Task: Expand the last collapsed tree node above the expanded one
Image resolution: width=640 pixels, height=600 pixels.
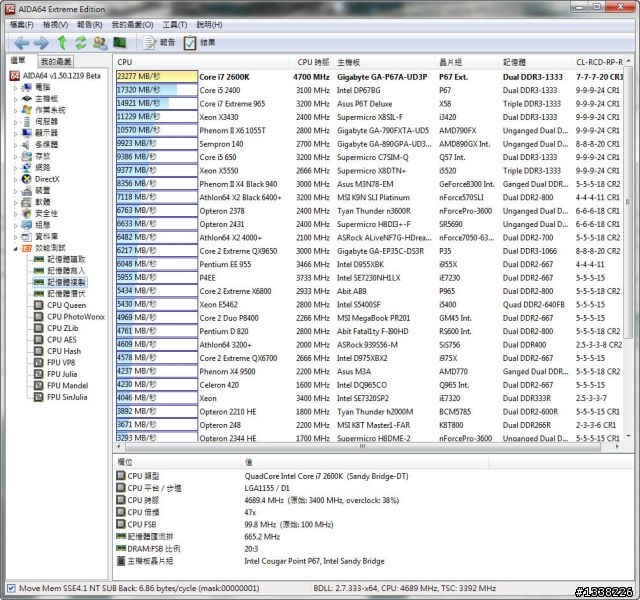Action: (16, 236)
